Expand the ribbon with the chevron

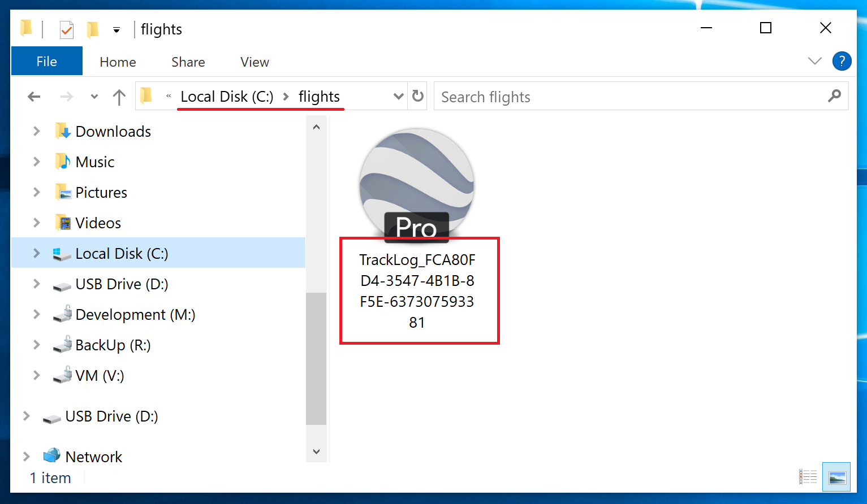coord(814,61)
